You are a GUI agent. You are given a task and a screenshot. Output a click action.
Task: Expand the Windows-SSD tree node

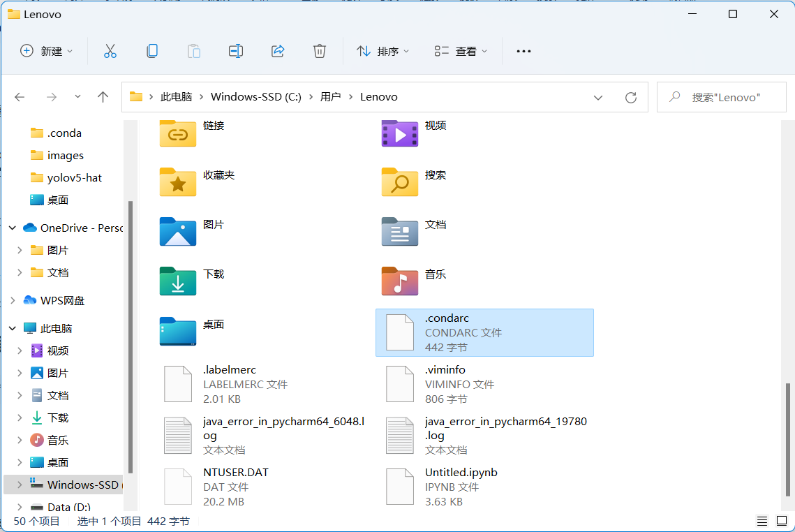20,485
